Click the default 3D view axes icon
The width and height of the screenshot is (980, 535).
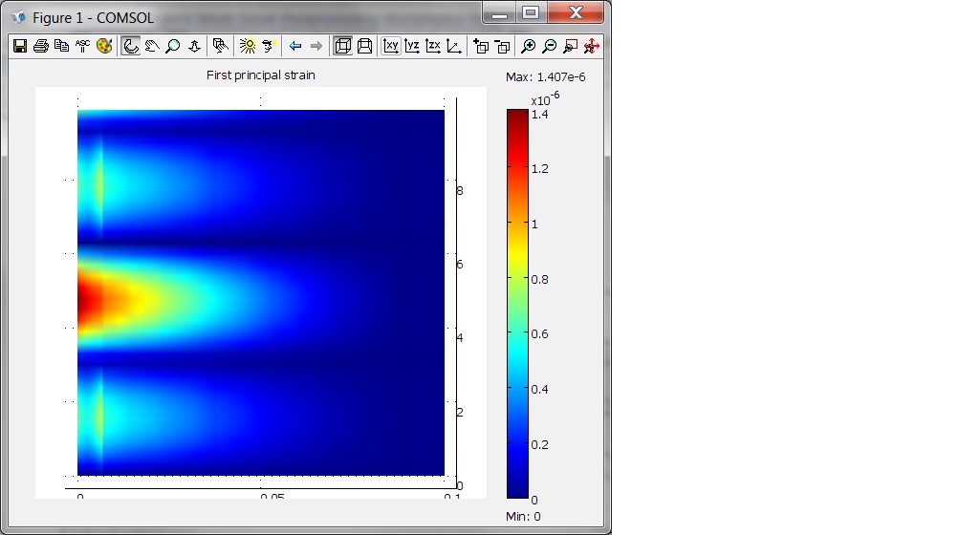[454, 46]
